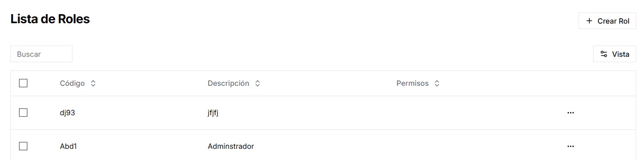The image size is (644, 160).
Task: Click the plus icon in Crear Rol
Action: coord(589,21)
